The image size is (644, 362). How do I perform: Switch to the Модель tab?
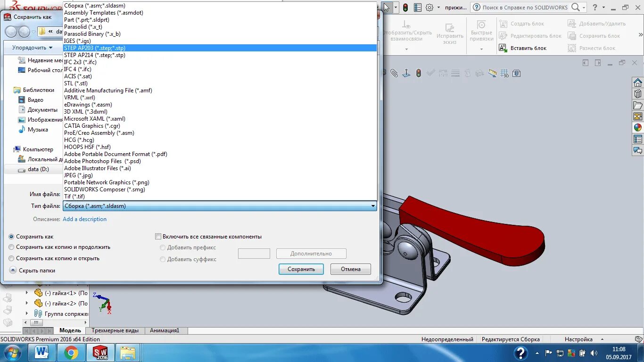[70, 330]
